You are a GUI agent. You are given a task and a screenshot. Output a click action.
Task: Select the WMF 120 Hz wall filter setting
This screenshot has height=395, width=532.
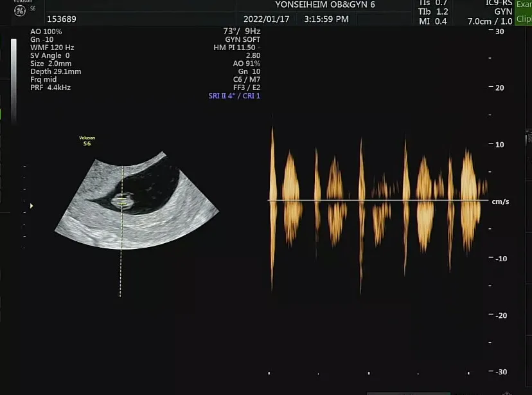pyautogui.click(x=52, y=48)
